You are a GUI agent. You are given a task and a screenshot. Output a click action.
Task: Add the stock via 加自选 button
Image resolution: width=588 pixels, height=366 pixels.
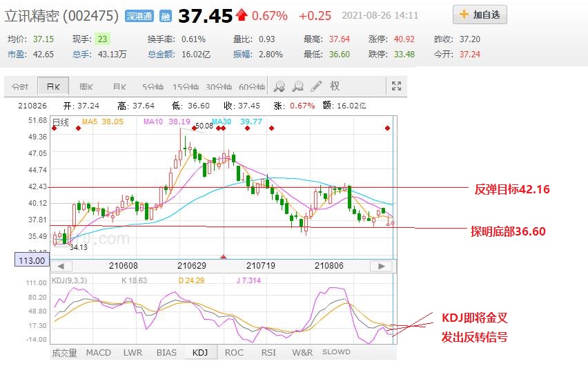tap(480, 15)
